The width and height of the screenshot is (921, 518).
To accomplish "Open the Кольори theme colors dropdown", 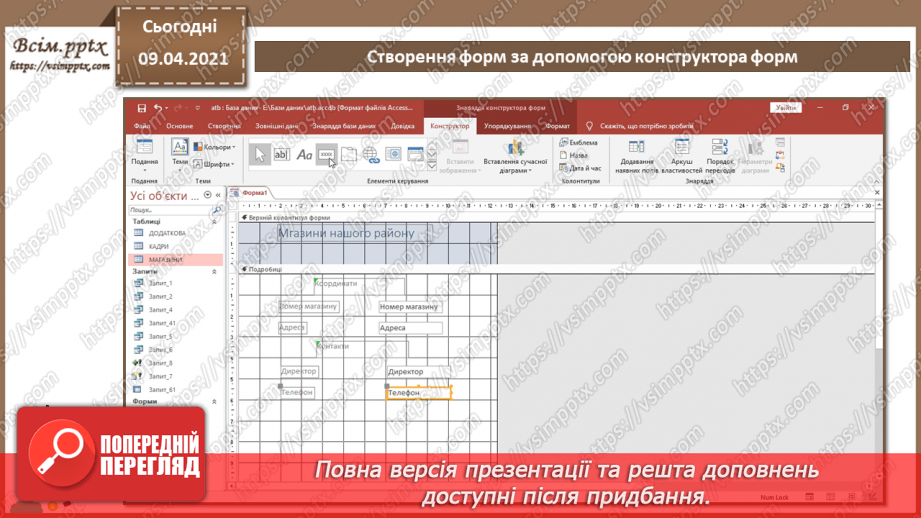I will [213, 147].
